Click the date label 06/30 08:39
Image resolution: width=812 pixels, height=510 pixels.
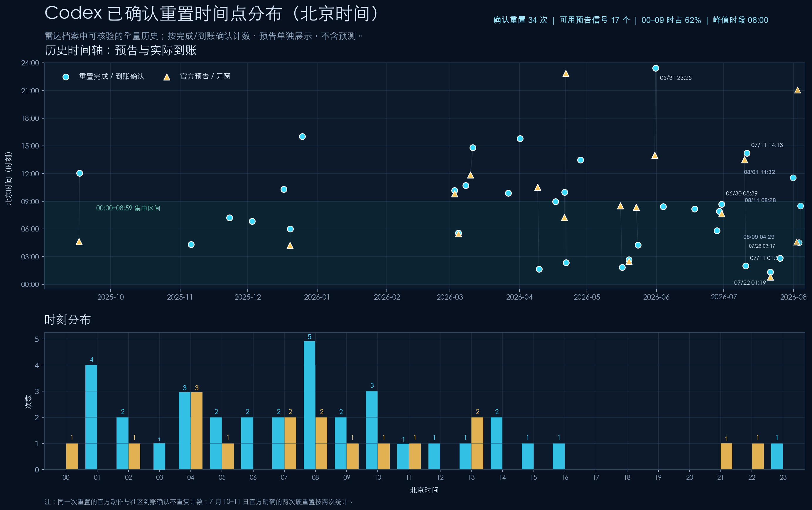point(742,193)
